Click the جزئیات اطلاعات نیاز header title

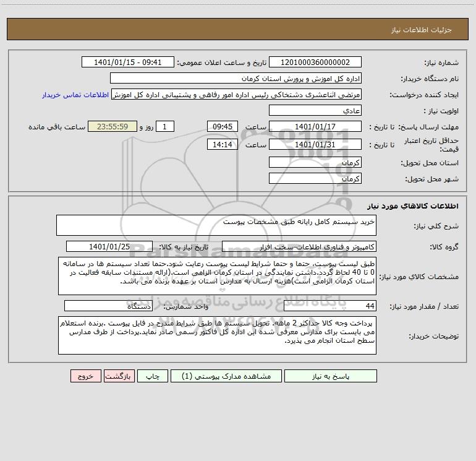[422, 30]
